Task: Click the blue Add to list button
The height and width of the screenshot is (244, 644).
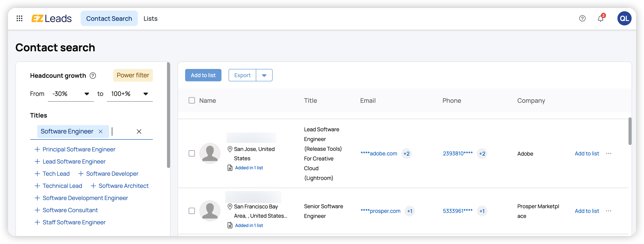Action: [203, 75]
